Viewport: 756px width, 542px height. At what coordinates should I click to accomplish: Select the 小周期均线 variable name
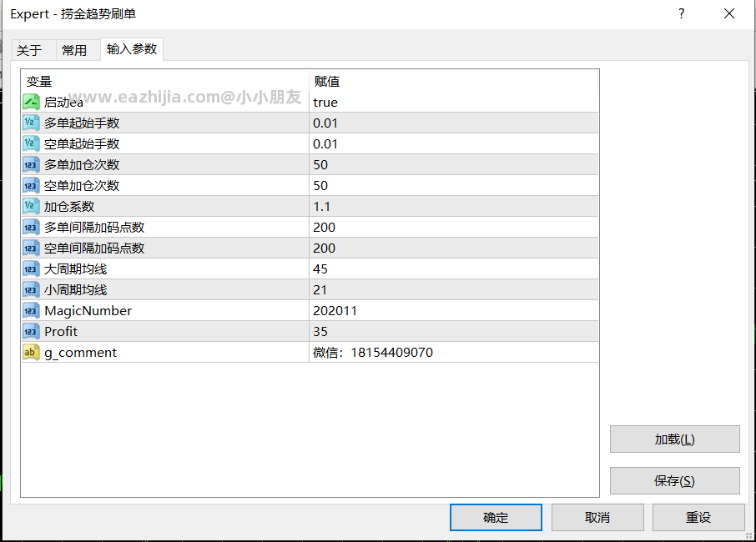point(75,290)
